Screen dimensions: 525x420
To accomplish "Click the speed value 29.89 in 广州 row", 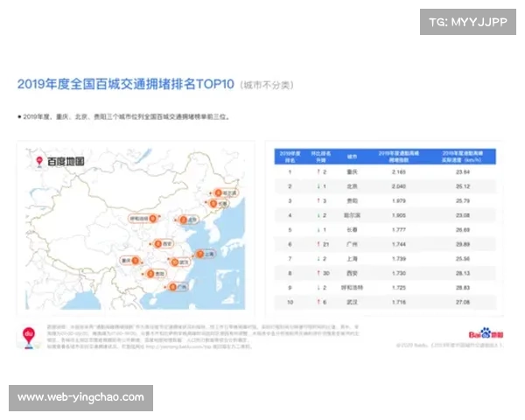I will [463, 244].
